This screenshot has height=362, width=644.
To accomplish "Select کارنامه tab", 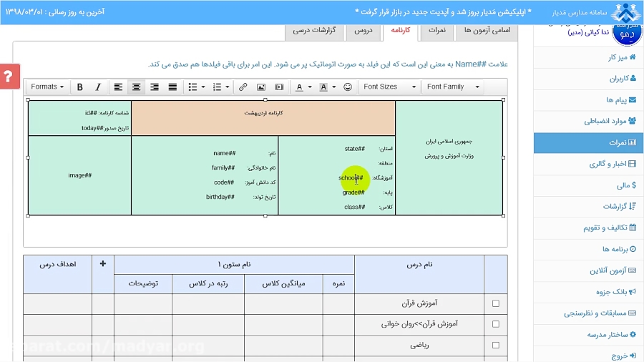I will click(401, 31).
